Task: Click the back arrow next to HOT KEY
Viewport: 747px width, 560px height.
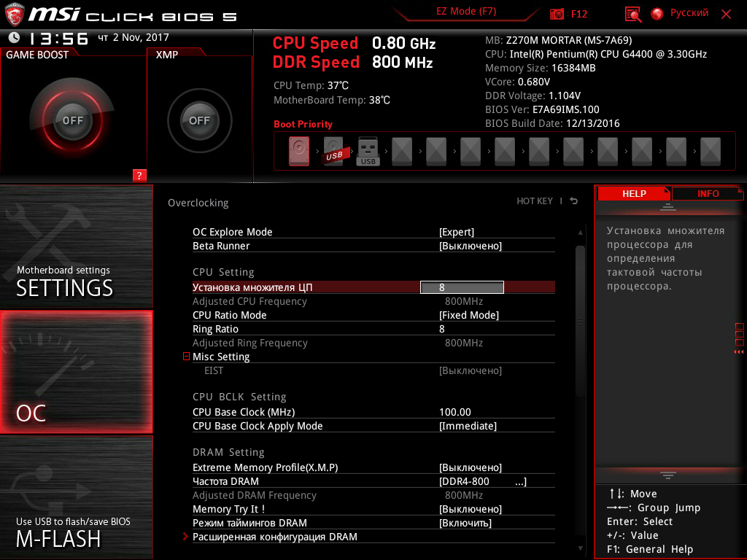Action: pyautogui.click(x=574, y=201)
